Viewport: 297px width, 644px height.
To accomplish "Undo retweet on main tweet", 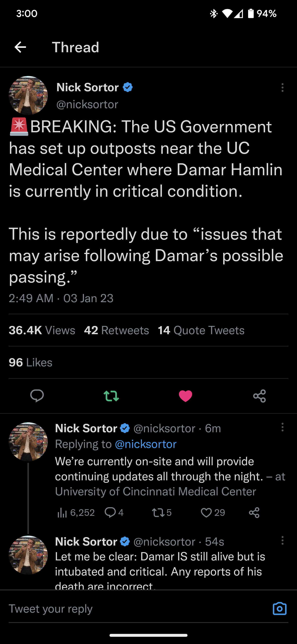I will click(x=111, y=396).
